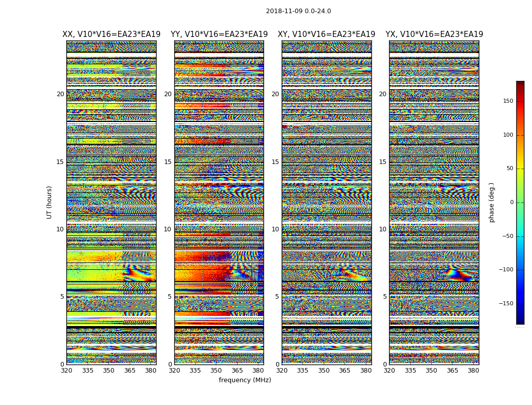Click the 20 y-tick beside XX plot
The image size is (532, 405).
click(x=60, y=94)
